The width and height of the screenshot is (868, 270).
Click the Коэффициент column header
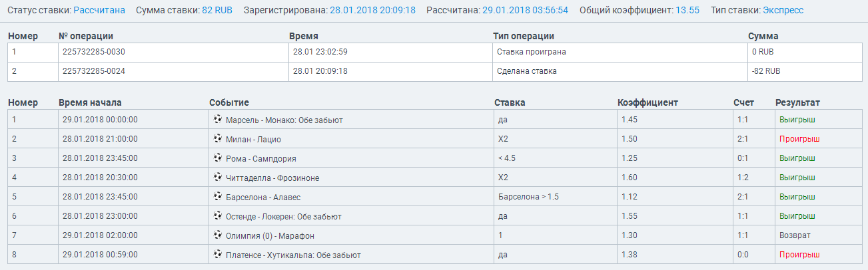648,102
